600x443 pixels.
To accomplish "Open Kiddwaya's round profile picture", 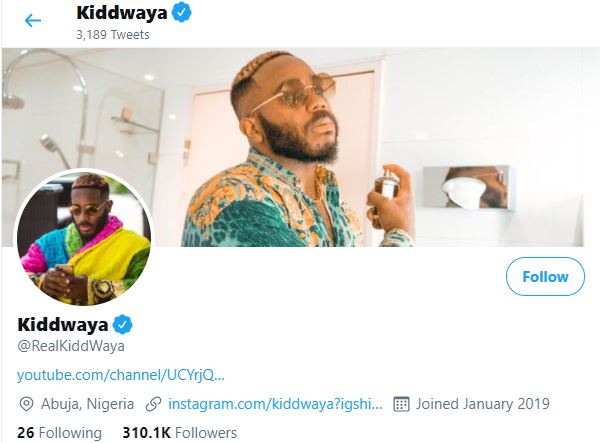I will (x=84, y=238).
